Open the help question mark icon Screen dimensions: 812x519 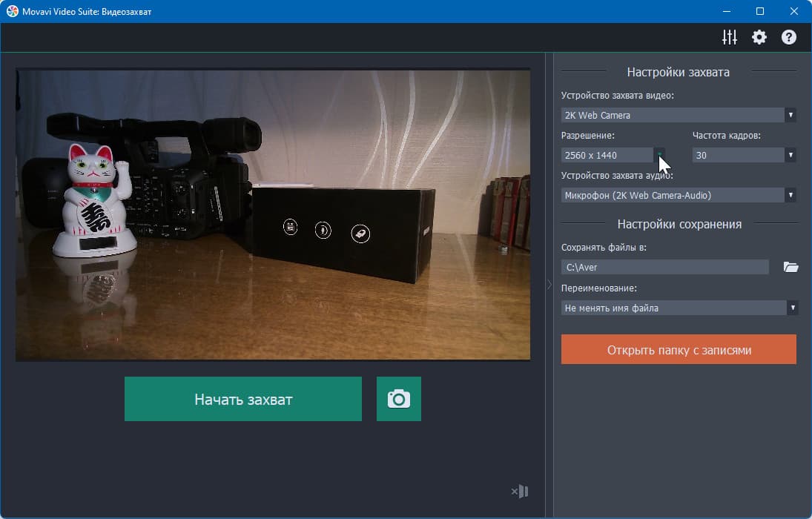click(x=789, y=37)
